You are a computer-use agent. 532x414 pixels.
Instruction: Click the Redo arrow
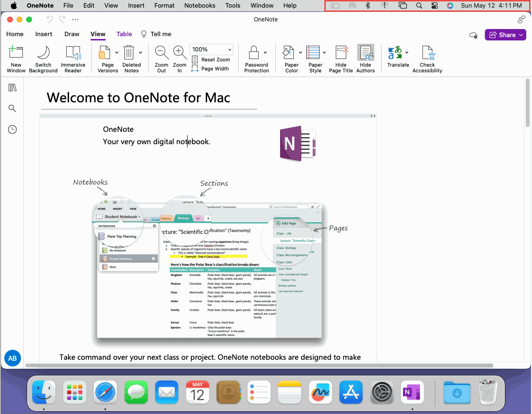click(x=62, y=20)
